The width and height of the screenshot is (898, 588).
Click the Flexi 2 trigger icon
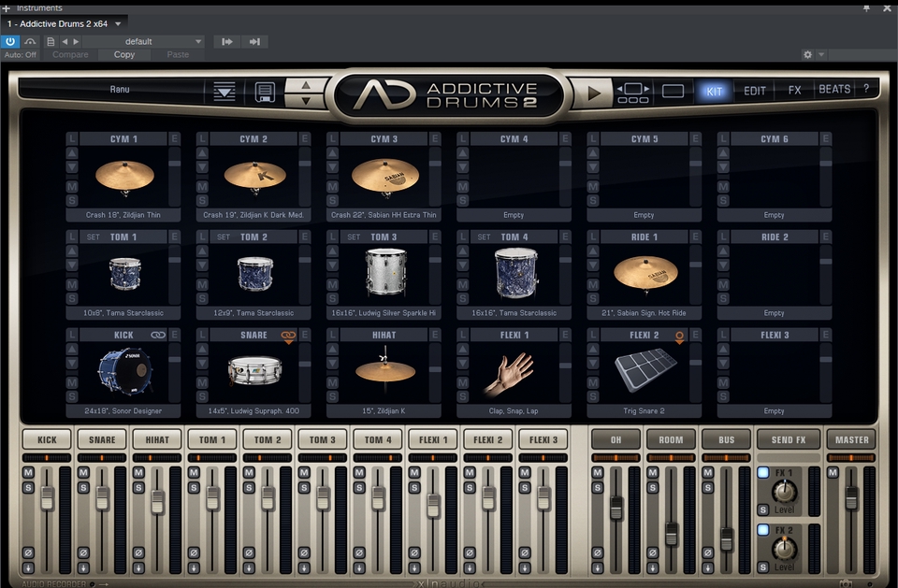pos(679,337)
